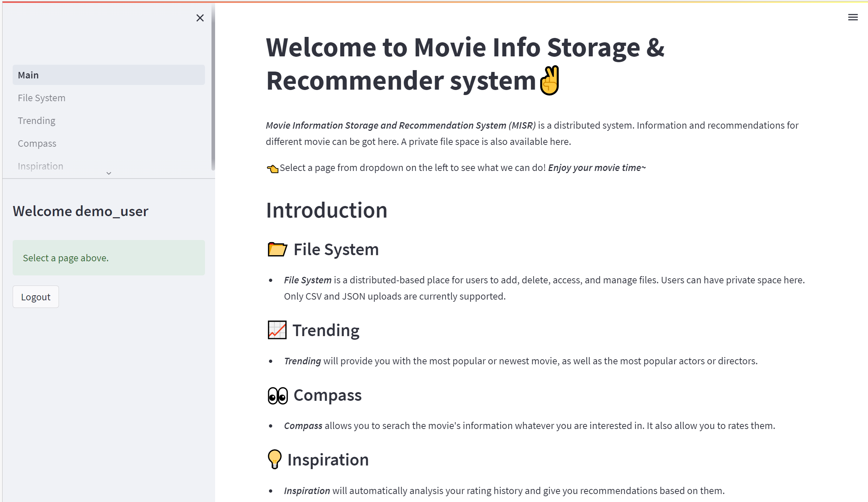
Task: Select Main page in sidebar
Action: click(108, 75)
